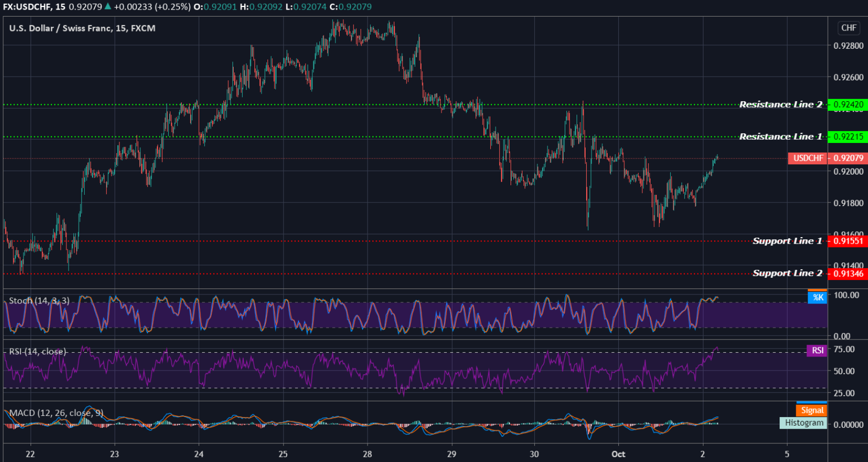Click the 100.00 stochastic scale value
This screenshot has height=462, width=868.
point(847,295)
